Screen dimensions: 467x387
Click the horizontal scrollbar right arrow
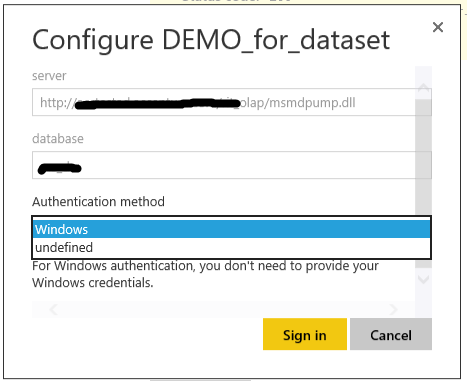click(x=393, y=309)
